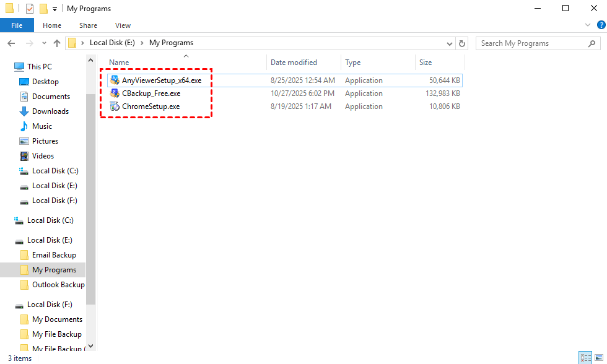Click the Back navigation arrow
The height and width of the screenshot is (364, 607).
(x=11, y=43)
